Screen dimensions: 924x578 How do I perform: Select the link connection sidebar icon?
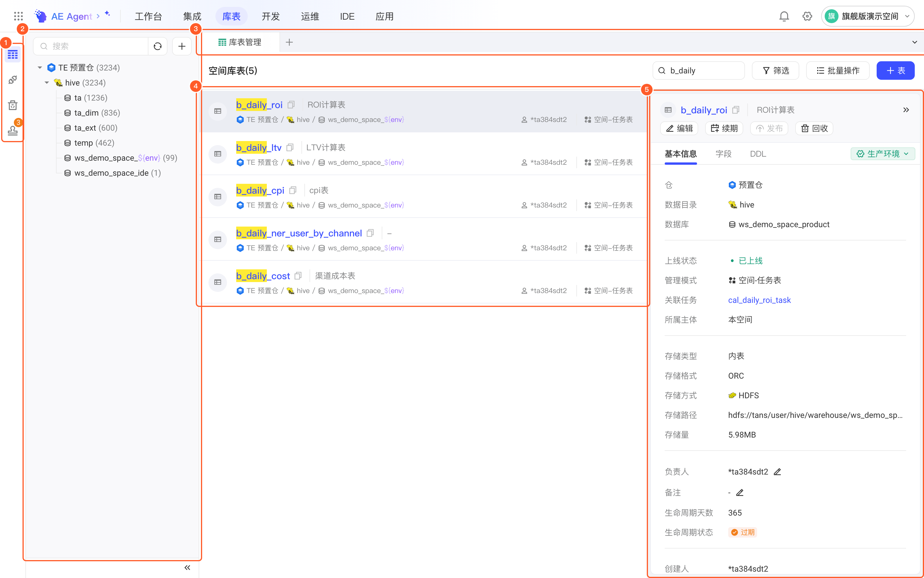(x=13, y=79)
